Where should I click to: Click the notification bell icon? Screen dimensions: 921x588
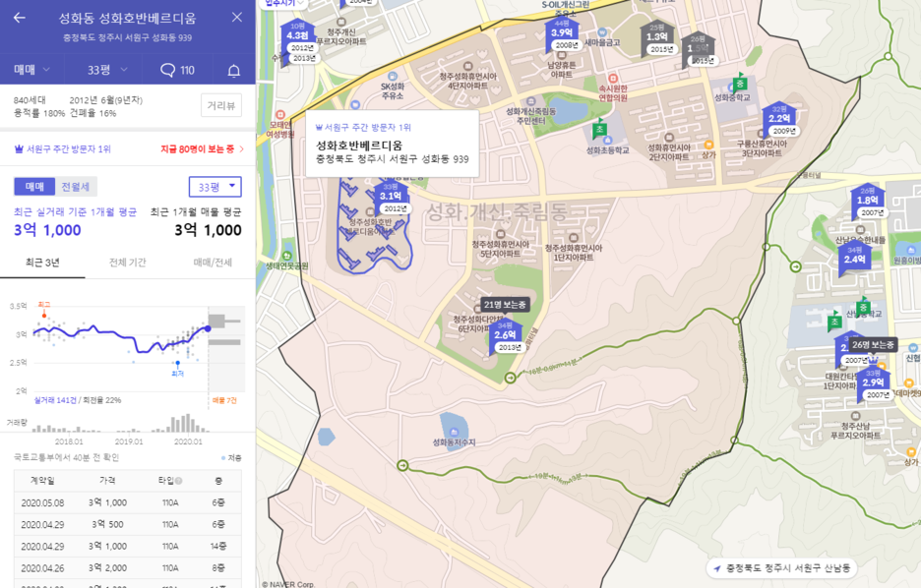point(234,71)
